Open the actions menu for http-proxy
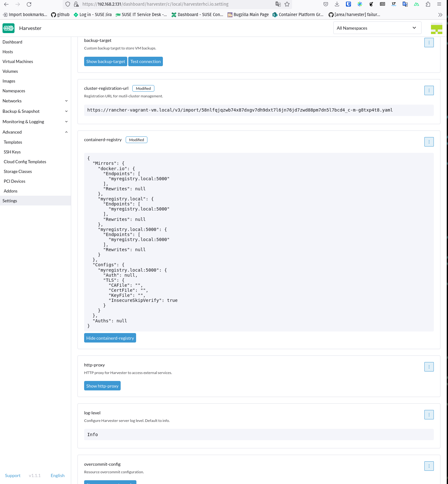This screenshot has width=448, height=484. click(x=429, y=367)
